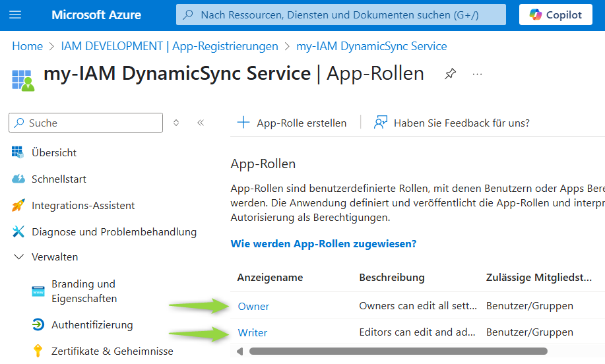Click Zulässige Mitgliedst... column header
Viewport: 605px width, 364px height.
pos(538,277)
